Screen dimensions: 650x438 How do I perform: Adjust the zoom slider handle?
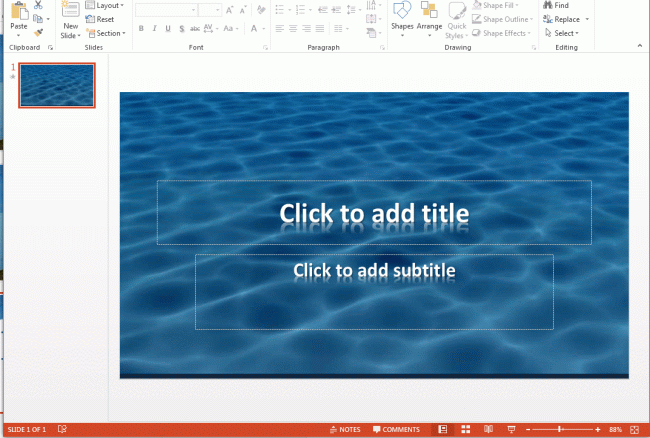point(560,429)
